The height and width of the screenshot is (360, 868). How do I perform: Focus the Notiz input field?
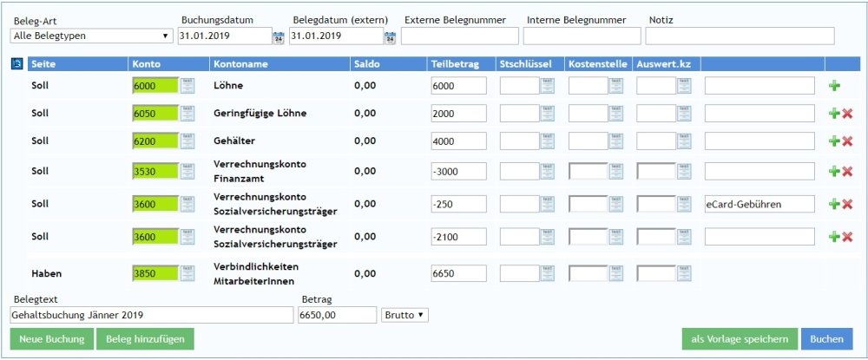click(740, 36)
